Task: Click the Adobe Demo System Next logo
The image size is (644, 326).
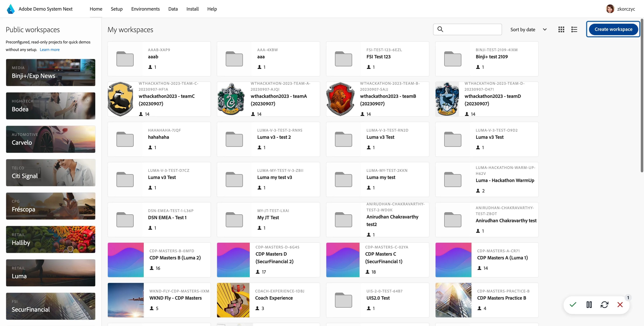Action: click(x=11, y=9)
